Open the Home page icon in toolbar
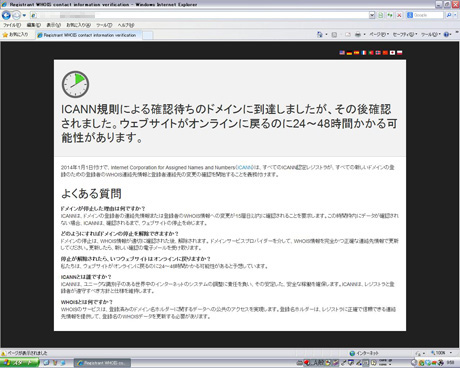 319,34
